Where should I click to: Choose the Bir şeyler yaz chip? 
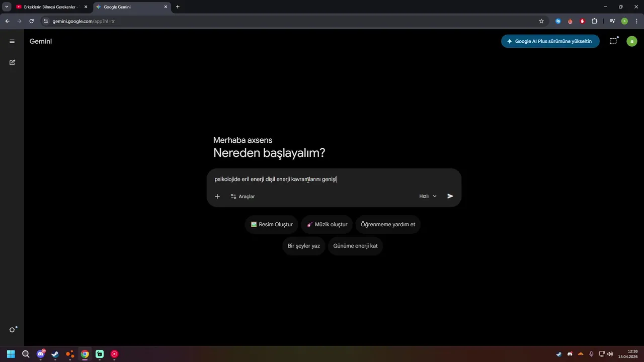tap(304, 246)
